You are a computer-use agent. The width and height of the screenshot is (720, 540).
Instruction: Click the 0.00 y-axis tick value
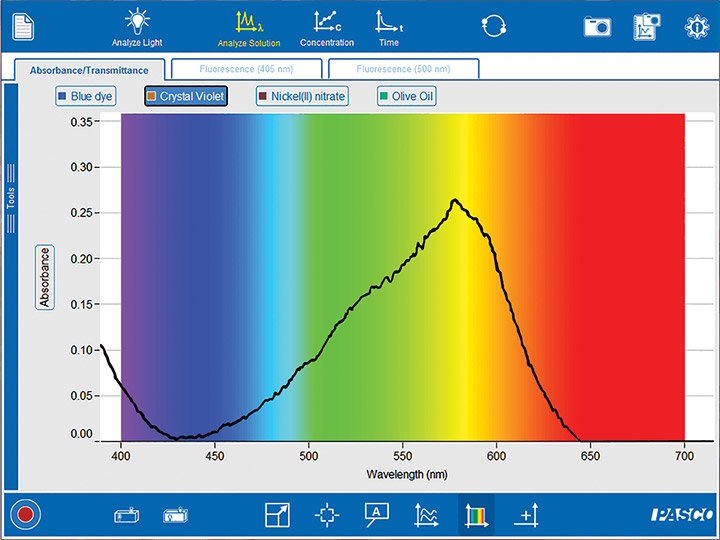click(x=82, y=433)
